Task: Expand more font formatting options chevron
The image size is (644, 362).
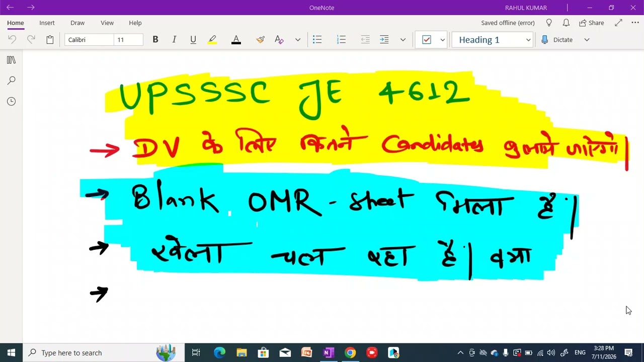Action: pos(298,40)
